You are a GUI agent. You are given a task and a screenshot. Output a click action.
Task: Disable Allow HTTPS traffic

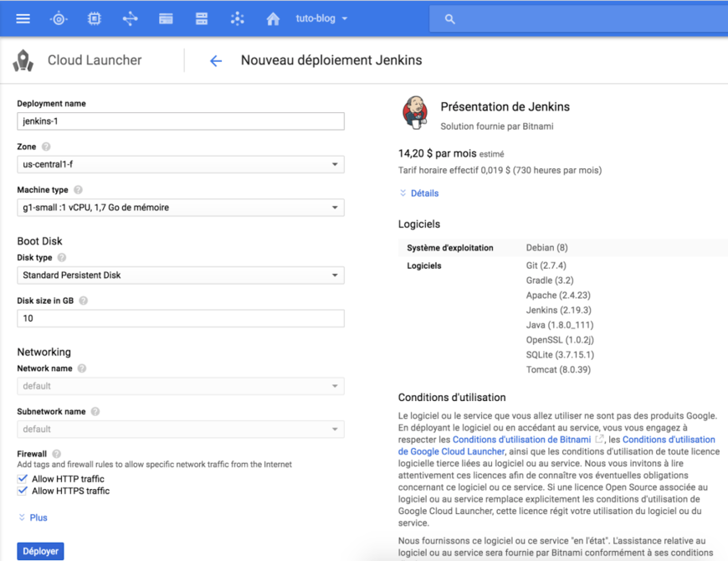point(21,492)
